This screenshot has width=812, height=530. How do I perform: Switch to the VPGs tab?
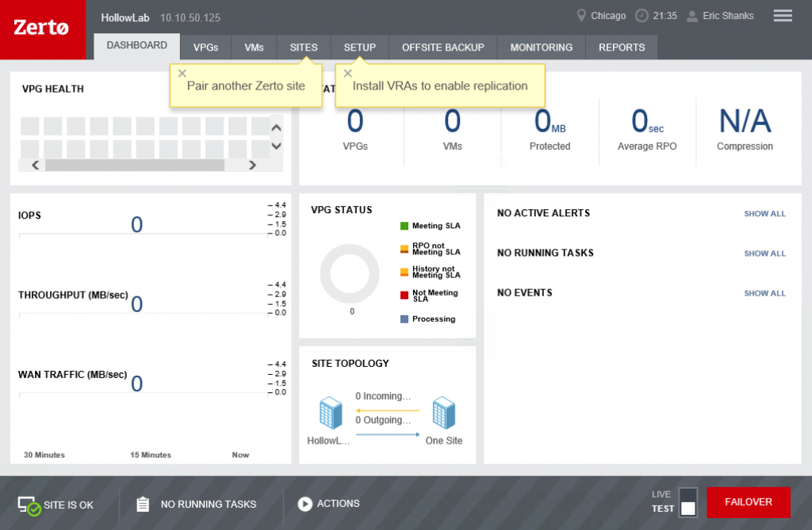(x=205, y=48)
